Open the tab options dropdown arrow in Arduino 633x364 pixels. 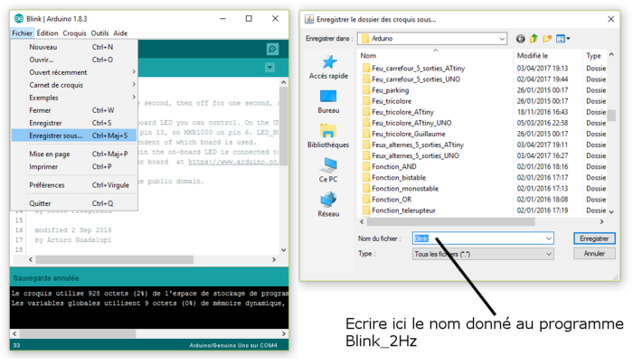pos(269,68)
